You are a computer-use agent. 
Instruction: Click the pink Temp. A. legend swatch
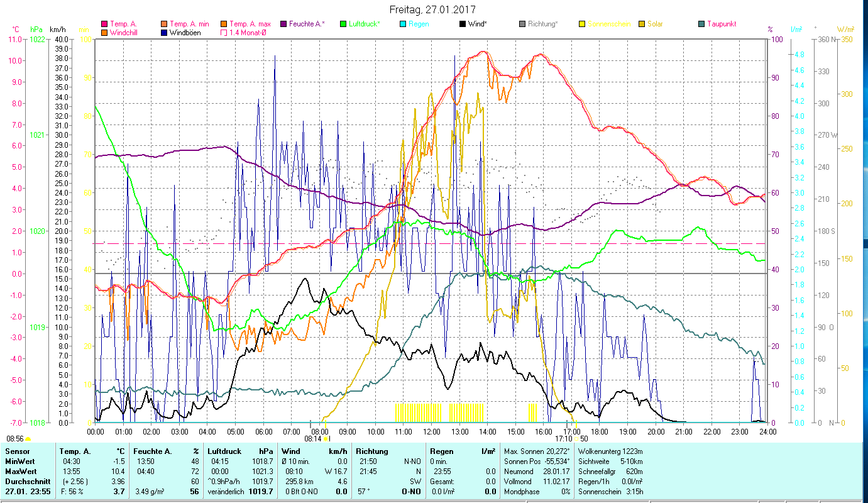pos(104,24)
